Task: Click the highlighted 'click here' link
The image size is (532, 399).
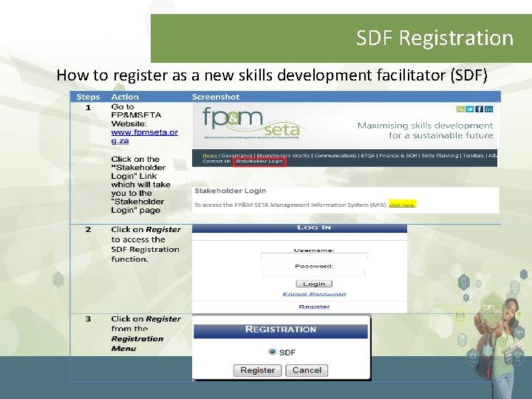Action: point(402,205)
